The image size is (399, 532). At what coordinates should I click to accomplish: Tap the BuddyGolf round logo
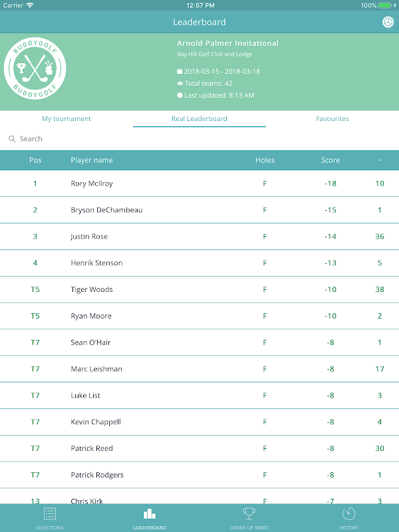35,68
